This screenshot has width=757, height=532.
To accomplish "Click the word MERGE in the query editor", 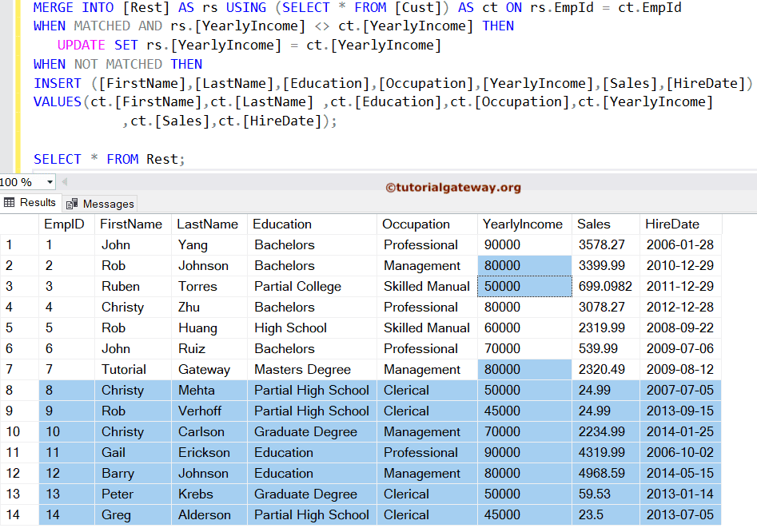I will 48,8.
